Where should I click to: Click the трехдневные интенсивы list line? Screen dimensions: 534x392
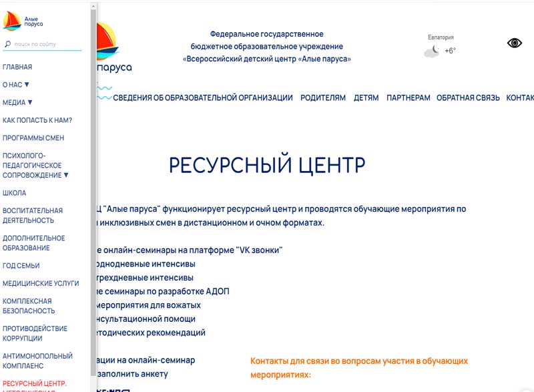pyautogui.click(x=145, y=278)
